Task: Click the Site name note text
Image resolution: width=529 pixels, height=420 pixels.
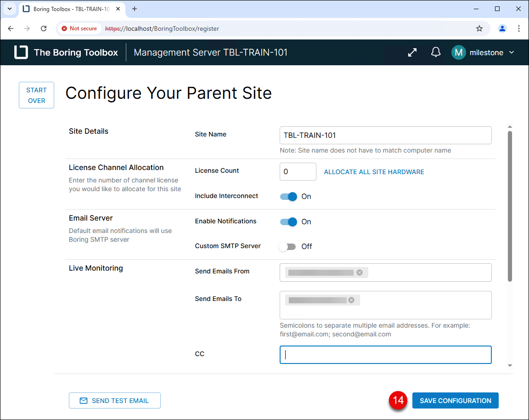Action: [x=366, y=150]
